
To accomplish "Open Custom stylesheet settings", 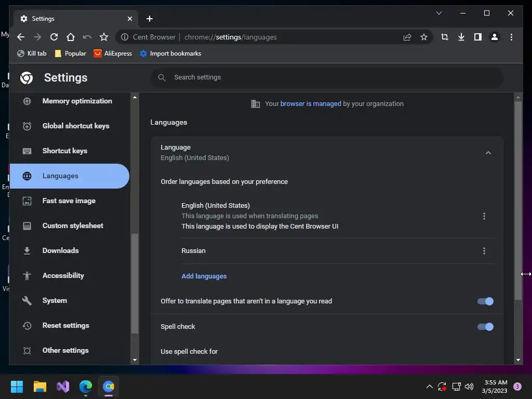I will click(x=70, y=225).
